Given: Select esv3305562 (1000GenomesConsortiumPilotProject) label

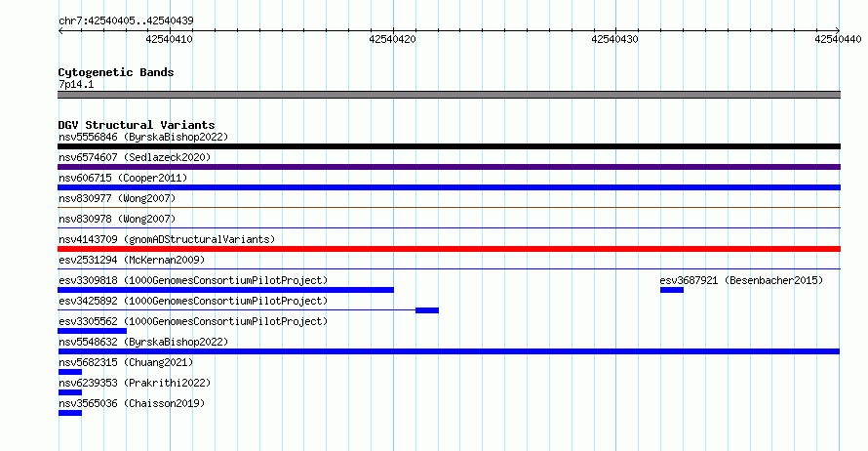Looking at the screenshot, I should coord(193,321).
